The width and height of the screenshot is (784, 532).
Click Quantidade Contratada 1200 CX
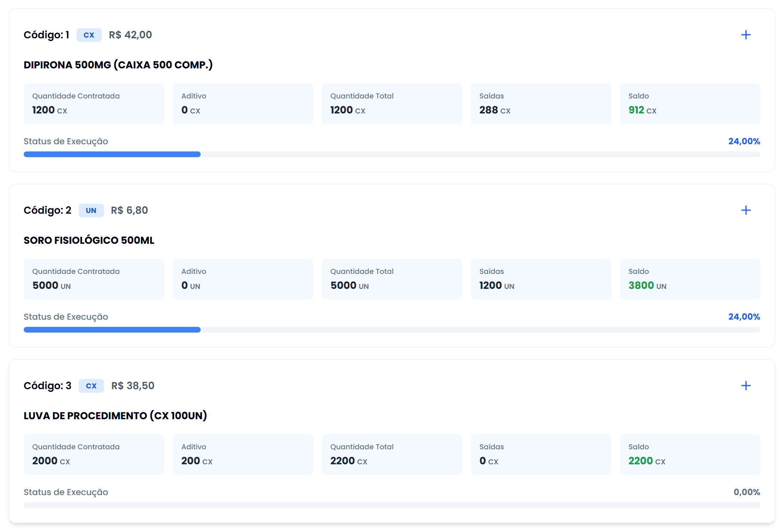coord(50,110)
